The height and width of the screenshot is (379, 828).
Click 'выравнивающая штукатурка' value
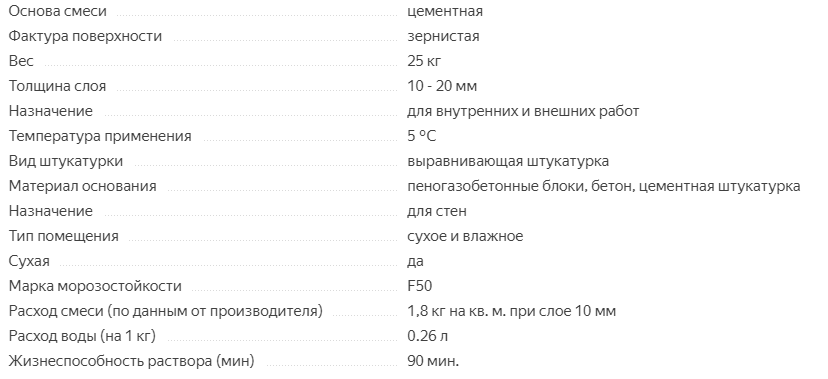tap(507, 161)
